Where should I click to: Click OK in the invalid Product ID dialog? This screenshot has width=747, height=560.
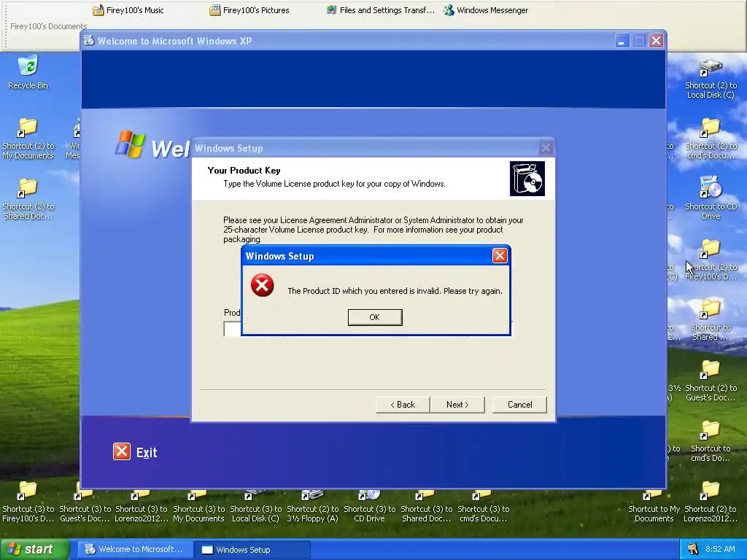[375, 317]
